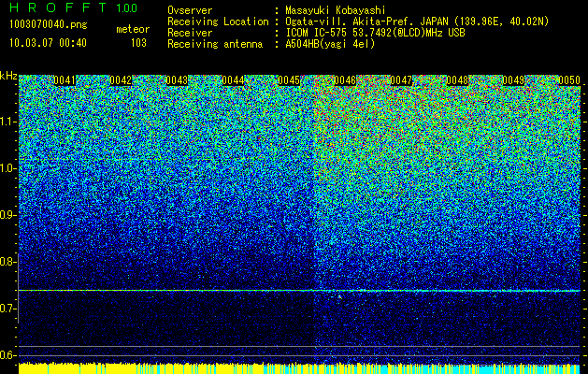Click the 0.7 frequency axis label
This screenshot has width=588, height=374.
point(8,309)
